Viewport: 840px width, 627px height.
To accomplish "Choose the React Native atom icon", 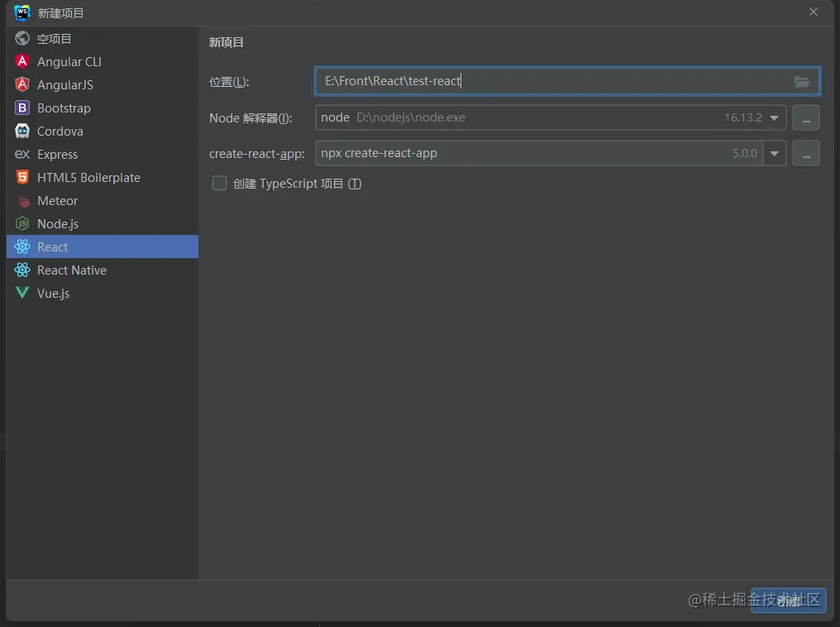I will click(x=22, y=270).
